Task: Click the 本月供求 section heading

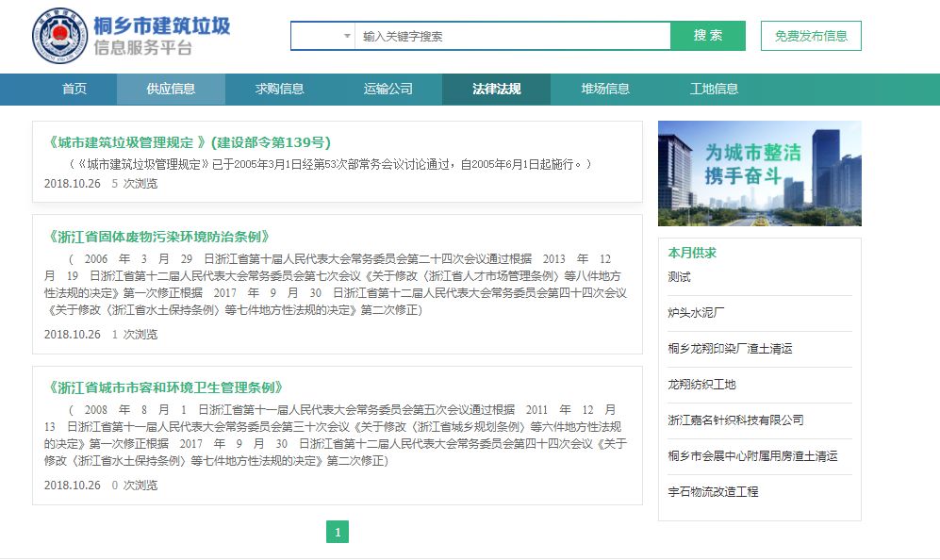Action: [x=692, y=253]
